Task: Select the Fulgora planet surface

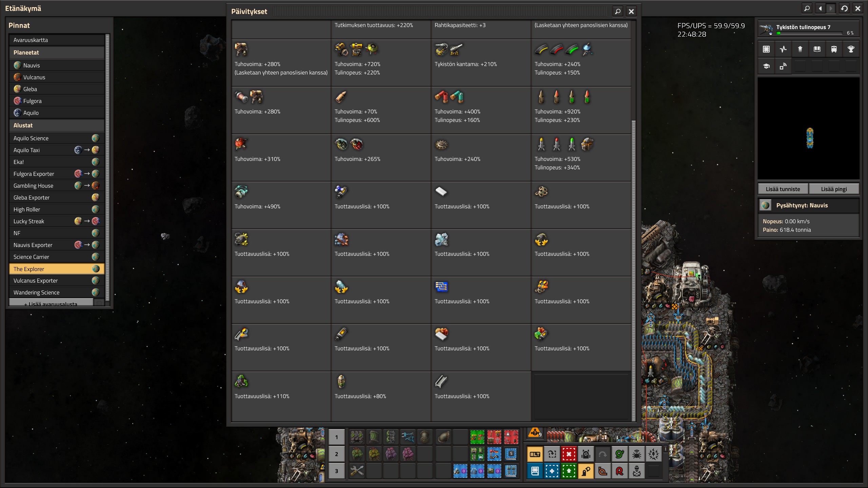Action: (57, 101)
